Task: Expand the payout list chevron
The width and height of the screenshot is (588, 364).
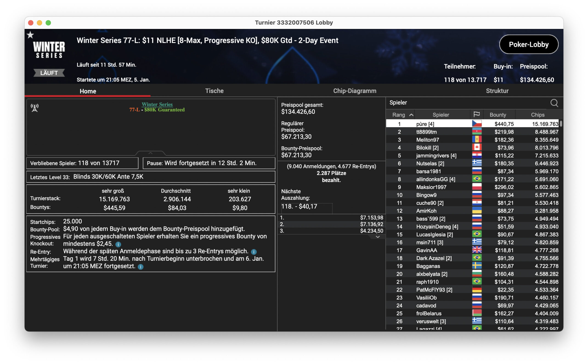Action: tap(377, 237)
